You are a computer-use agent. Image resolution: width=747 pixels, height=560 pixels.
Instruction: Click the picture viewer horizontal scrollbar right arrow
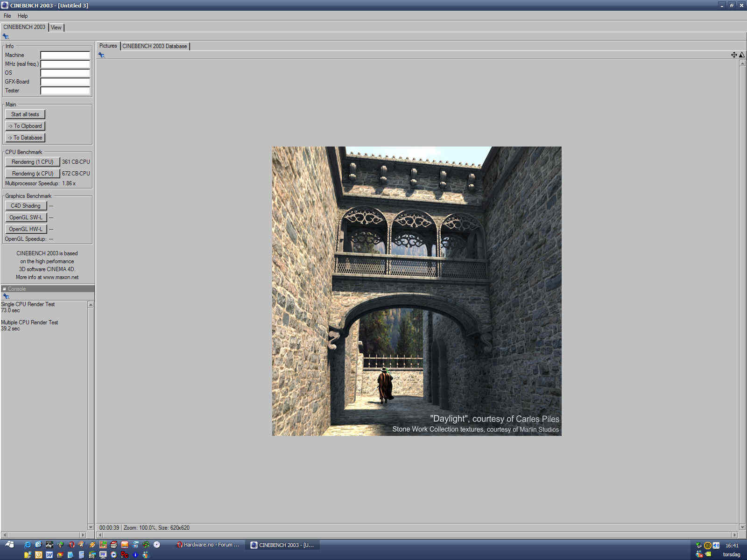(x=734, y=535)
